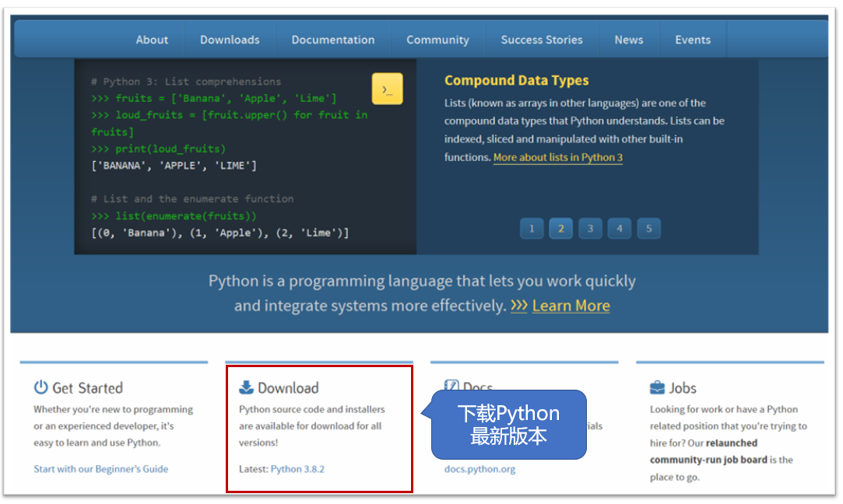Show slide 2 of the code carousel
The image size is (843, 504).
pos(560,229)
